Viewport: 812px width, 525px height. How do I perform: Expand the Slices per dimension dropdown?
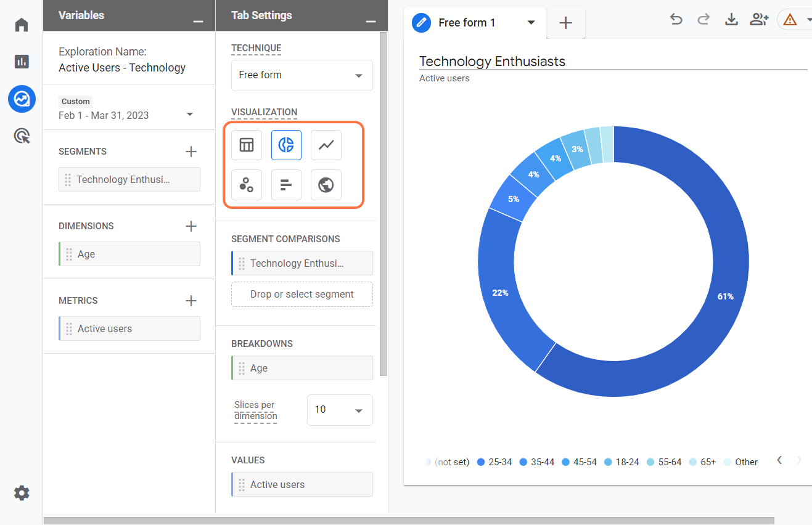(x=340, y=410)
